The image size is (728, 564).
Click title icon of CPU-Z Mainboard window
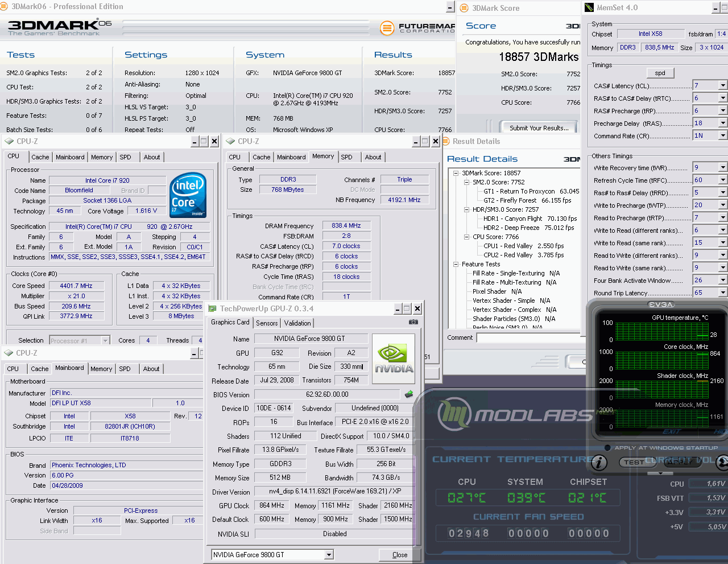[x=9, y=353]
